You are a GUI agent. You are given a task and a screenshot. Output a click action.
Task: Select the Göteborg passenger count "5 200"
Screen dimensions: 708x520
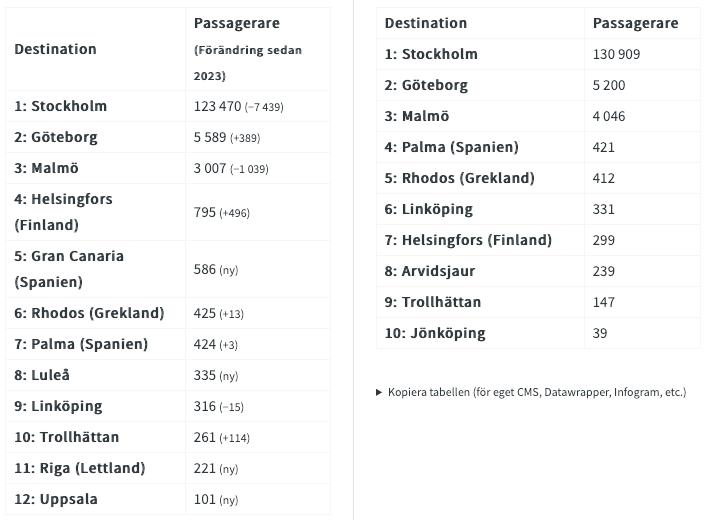coord(610,85)
